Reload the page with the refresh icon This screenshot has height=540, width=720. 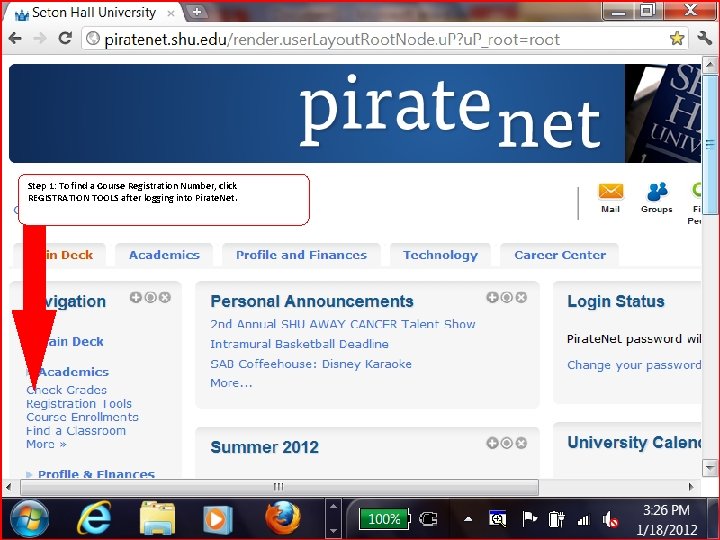point(65,38)
